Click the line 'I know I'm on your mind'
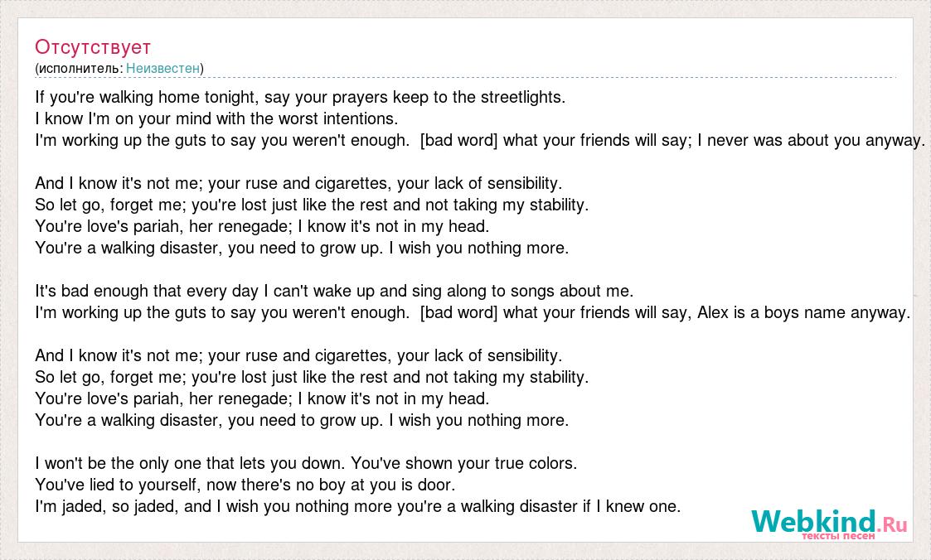The image size is (931, 560). tap(216, 118)
